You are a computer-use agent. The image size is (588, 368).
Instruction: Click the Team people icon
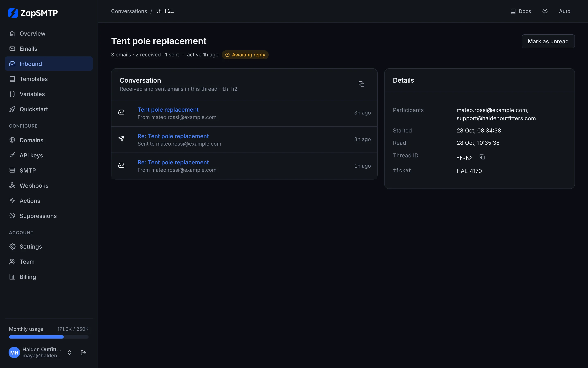(x=12, y=262)
